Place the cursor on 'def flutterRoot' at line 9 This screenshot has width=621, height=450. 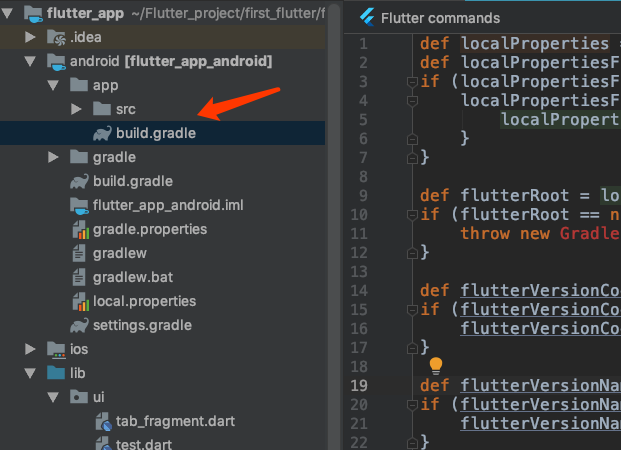[495, 196]
